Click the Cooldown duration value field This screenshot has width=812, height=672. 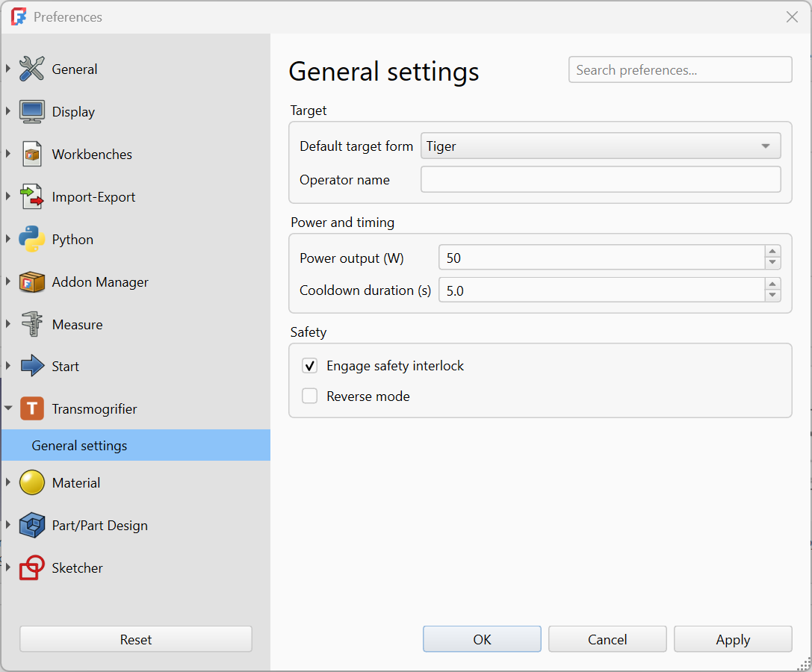[x=601, y=290]
